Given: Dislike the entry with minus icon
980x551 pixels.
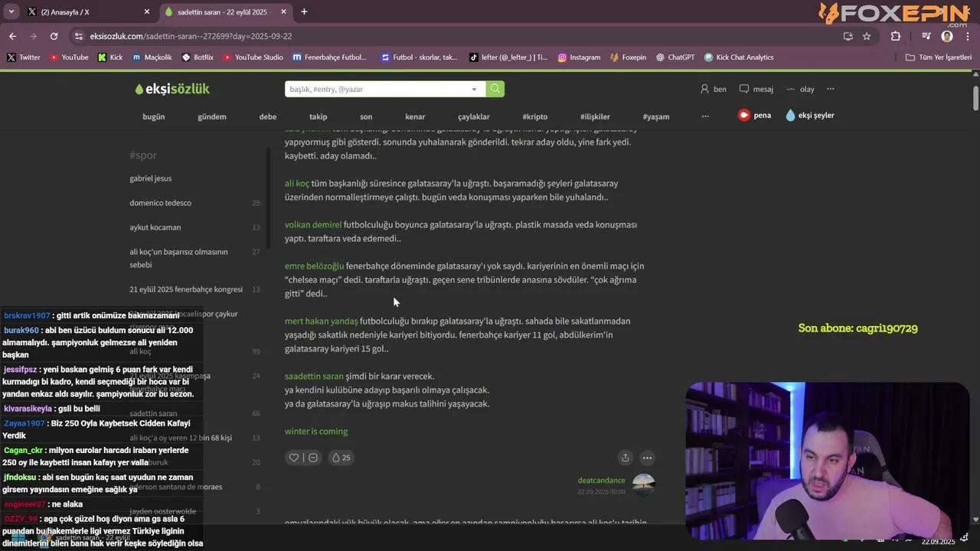Looking at the screenshot, I should click(x=312, y=458).
